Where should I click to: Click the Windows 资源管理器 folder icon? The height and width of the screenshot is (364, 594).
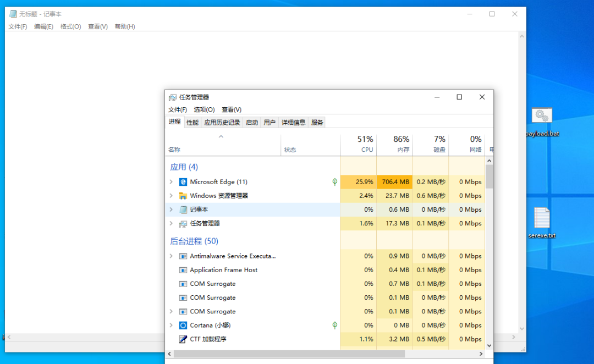(183, 196)
